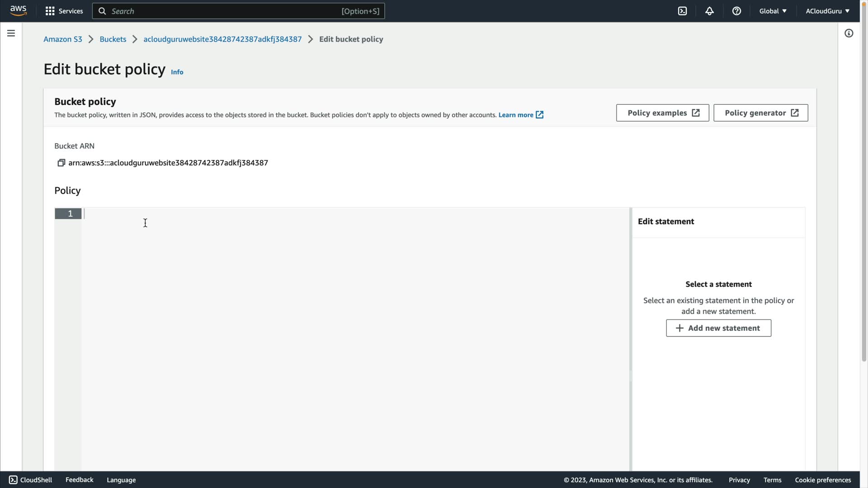
Task: Launch CloudShell from the top bar icon
Action: click(682, 11)
